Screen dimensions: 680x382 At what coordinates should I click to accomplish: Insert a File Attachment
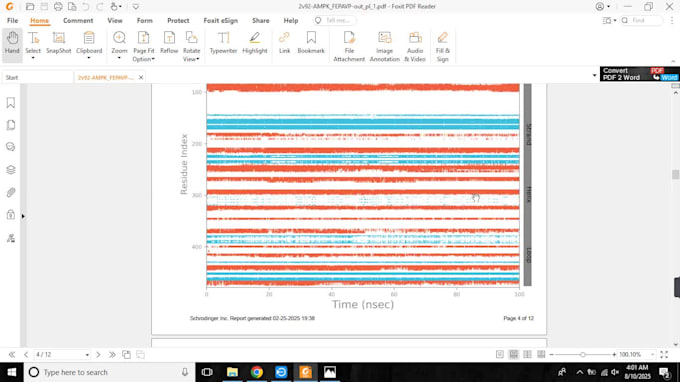click(x=349, y=47)
